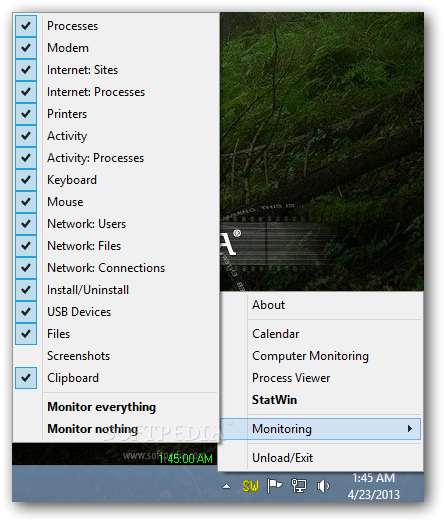Screen dimensions: 444x522
Task: Uncheck the Keyboard checkmark
Action: point(26,180)
